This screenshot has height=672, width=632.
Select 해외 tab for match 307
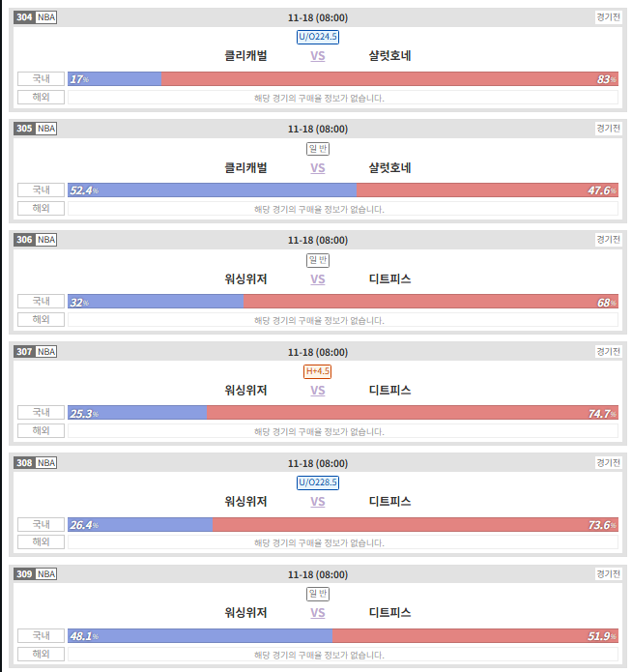click(42, 430)
